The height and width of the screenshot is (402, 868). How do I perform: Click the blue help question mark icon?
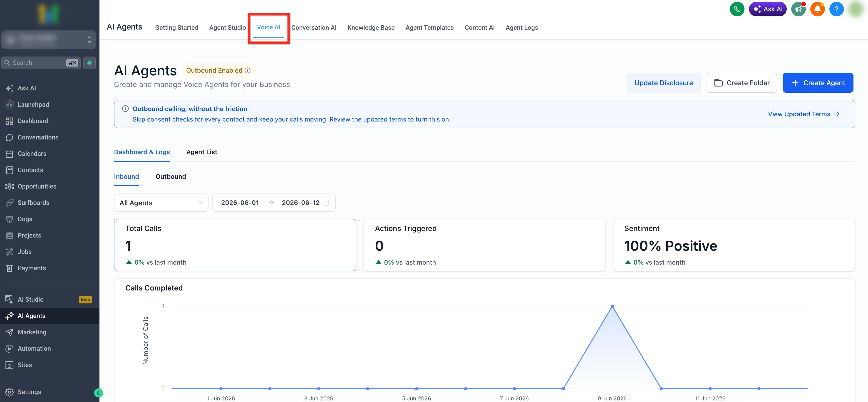pos(836,9)
